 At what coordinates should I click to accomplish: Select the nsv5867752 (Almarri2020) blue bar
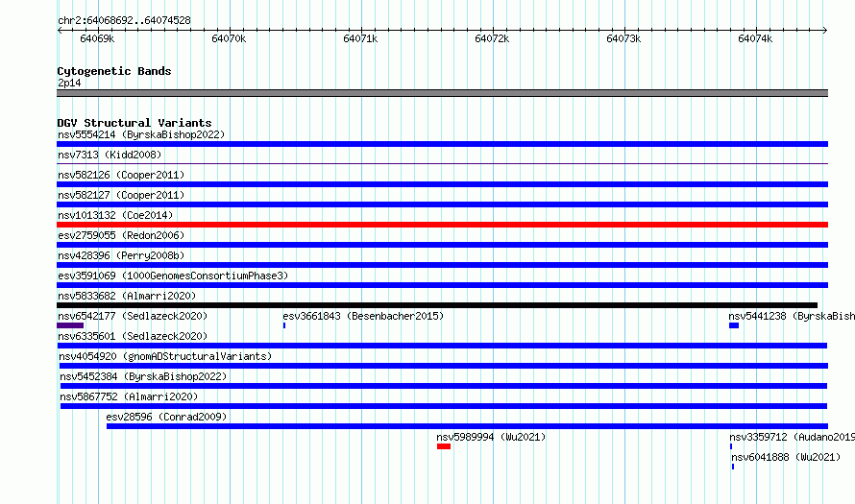pos(444,406)
